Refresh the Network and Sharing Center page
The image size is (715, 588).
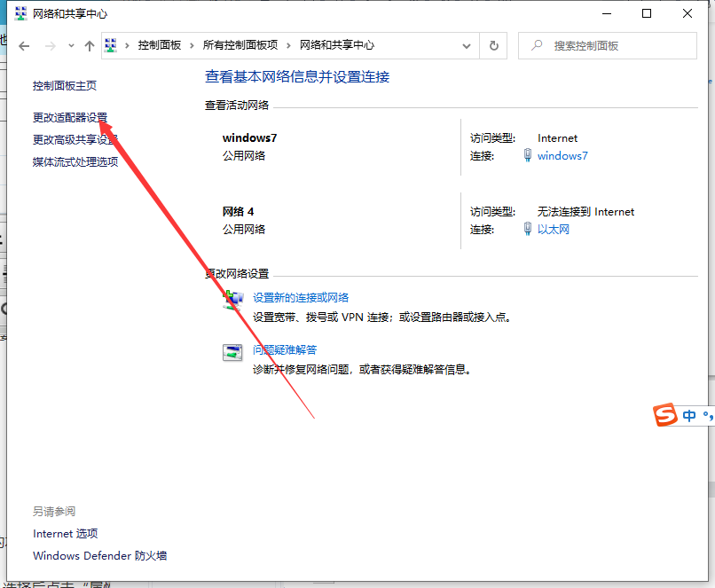point(494,45)
